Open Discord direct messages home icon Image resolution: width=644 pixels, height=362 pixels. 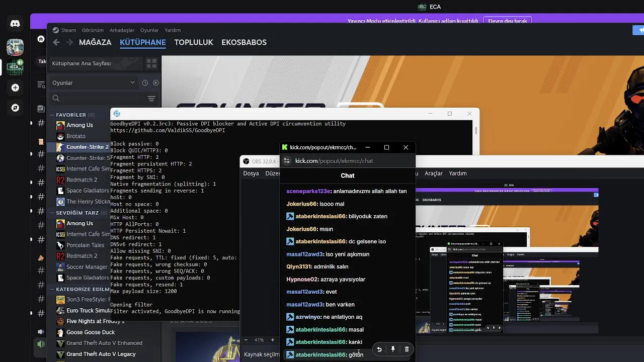[x=15, y=23]
